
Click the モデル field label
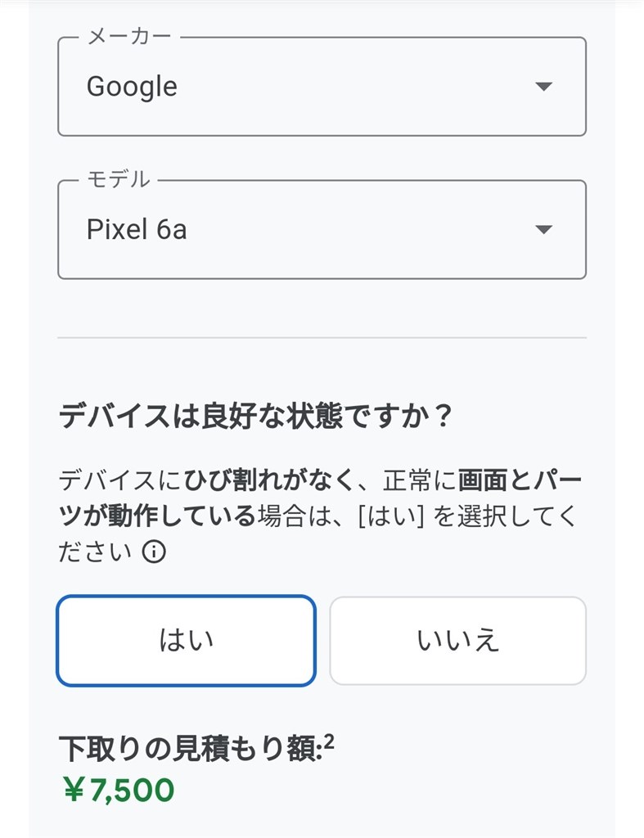point(118,179)
